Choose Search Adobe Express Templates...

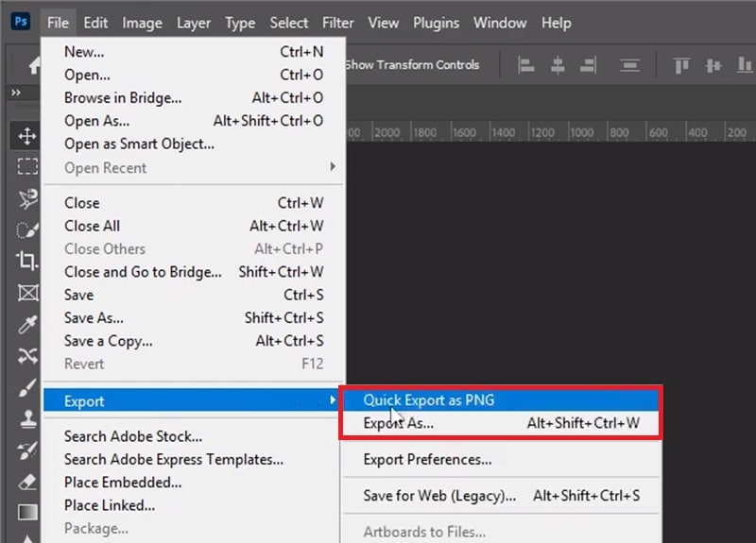pos(194,459)
